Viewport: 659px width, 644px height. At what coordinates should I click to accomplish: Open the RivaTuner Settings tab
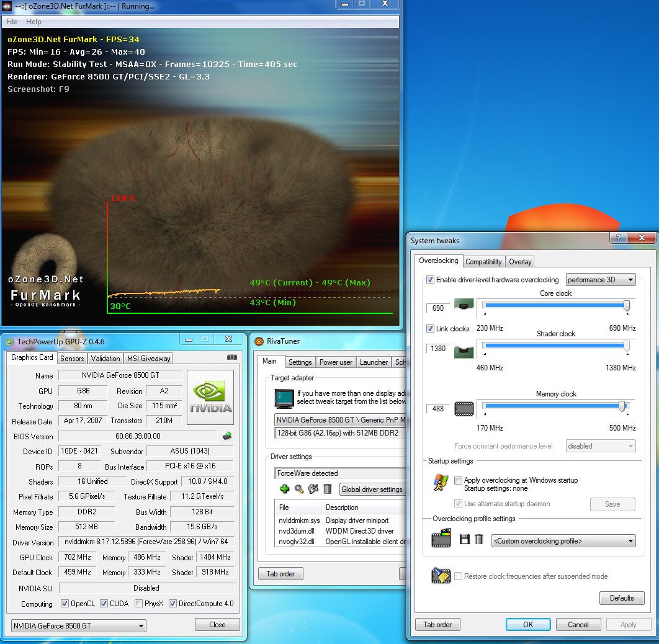300,362
